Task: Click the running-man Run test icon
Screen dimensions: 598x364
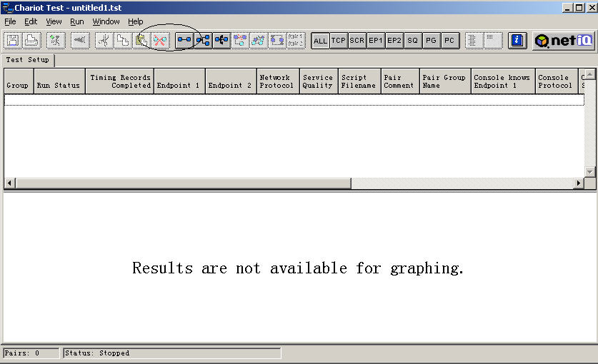Action: point(56,41)
